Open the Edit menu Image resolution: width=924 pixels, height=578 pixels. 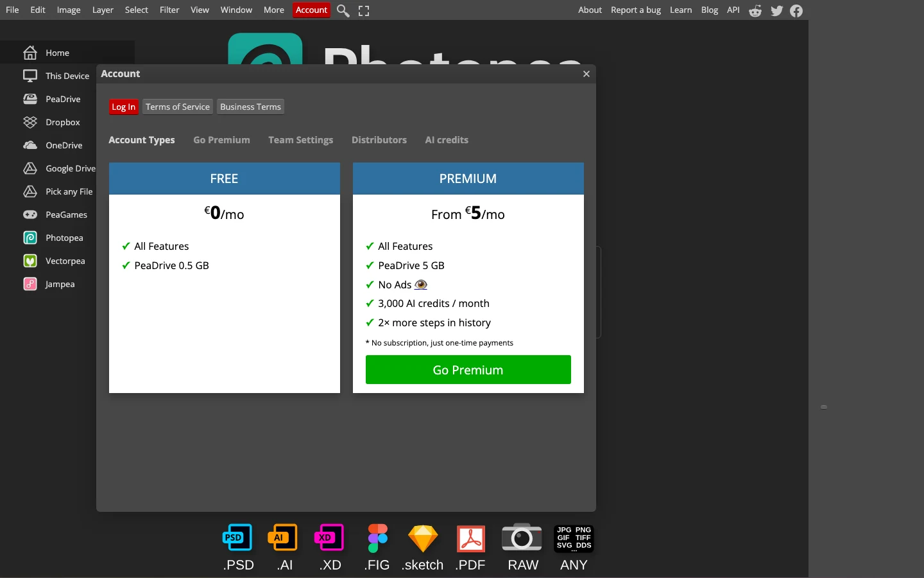[x=38, y=10]
